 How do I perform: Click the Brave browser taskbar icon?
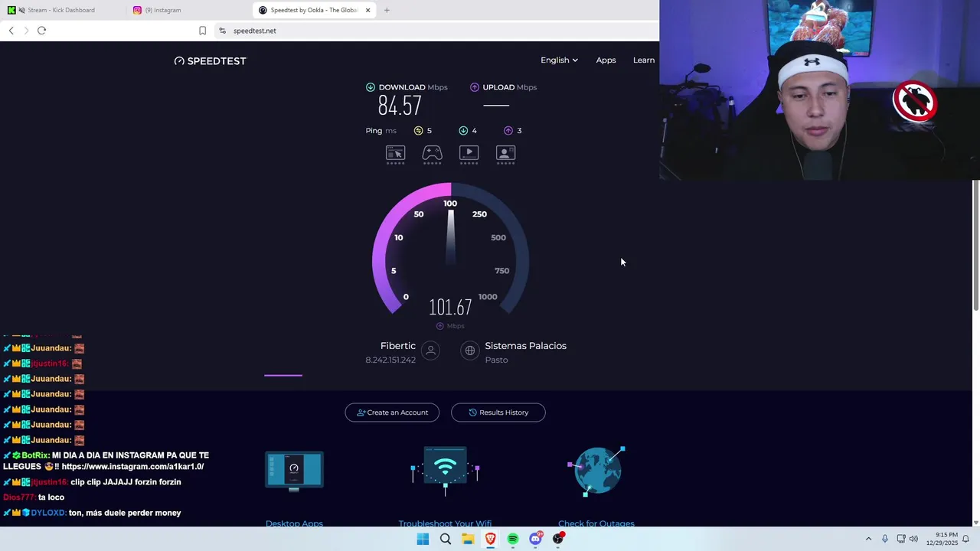[x=490, y=539]
